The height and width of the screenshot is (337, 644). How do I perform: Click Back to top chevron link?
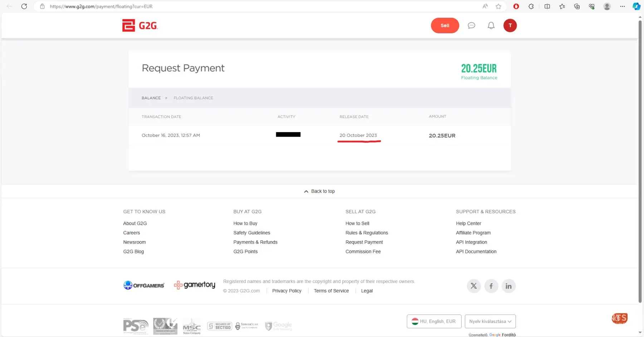[x=319, y=191]
